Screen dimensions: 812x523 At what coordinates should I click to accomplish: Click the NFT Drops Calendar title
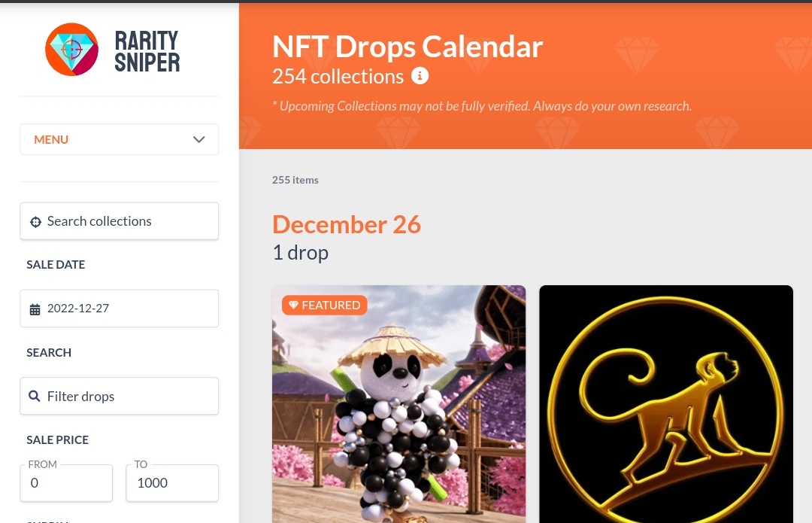point(408,46)
